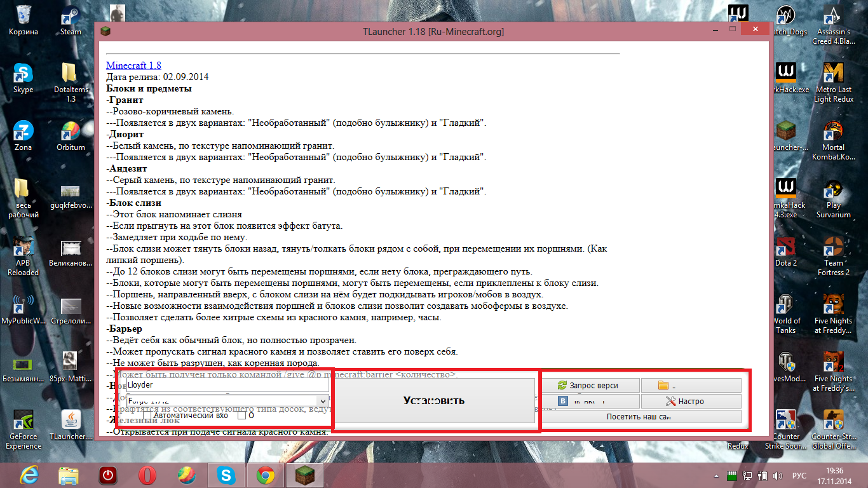
Task: Select the Гранит heading in changelog
Action: (x=126, y=100)
